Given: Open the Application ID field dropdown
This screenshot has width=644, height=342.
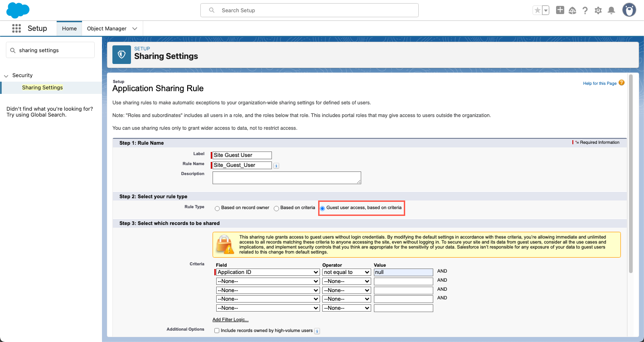Looking at the screenshot, I should (x=268, y=272).
